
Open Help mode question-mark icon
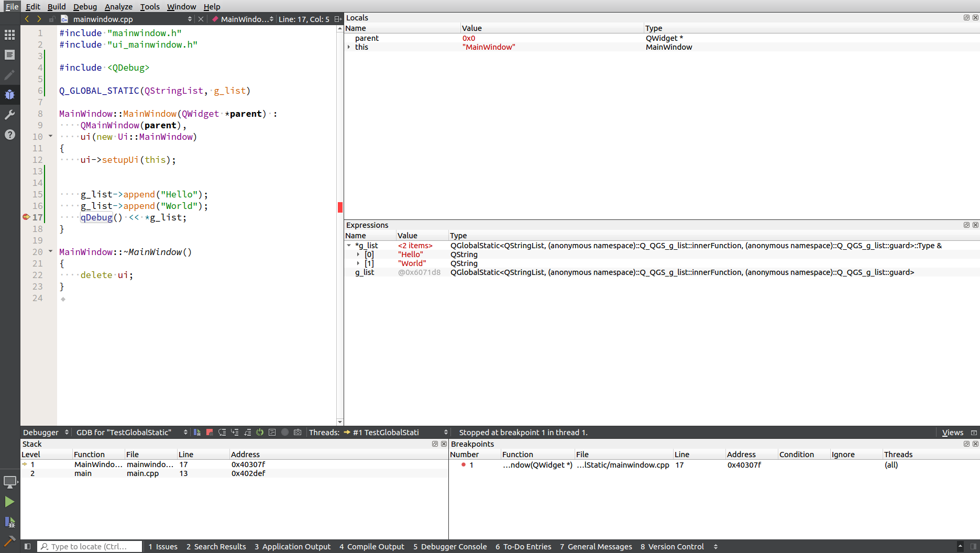9,135
